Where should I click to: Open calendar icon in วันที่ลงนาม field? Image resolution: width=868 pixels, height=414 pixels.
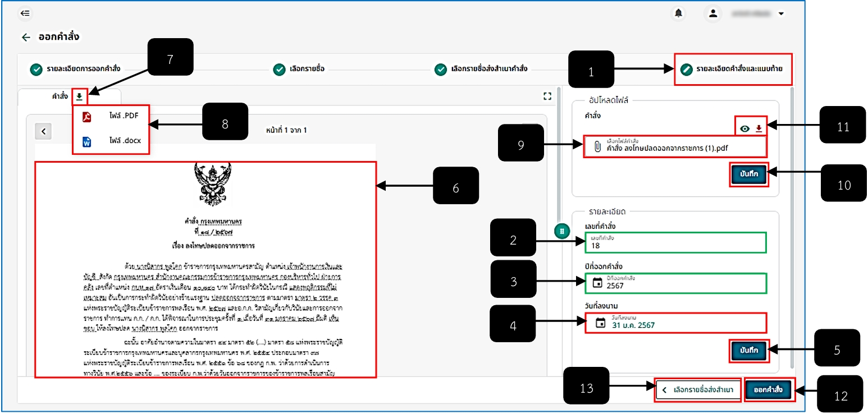(x=600, y=323)
